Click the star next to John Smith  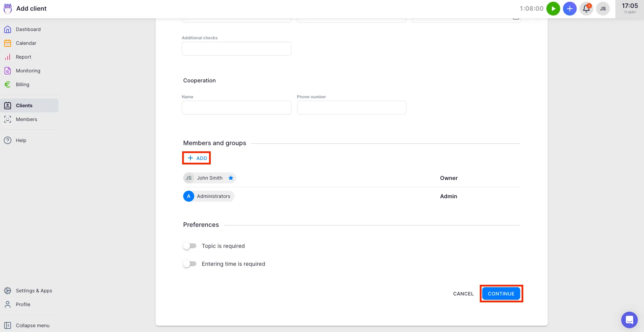[x=231, y=178]
